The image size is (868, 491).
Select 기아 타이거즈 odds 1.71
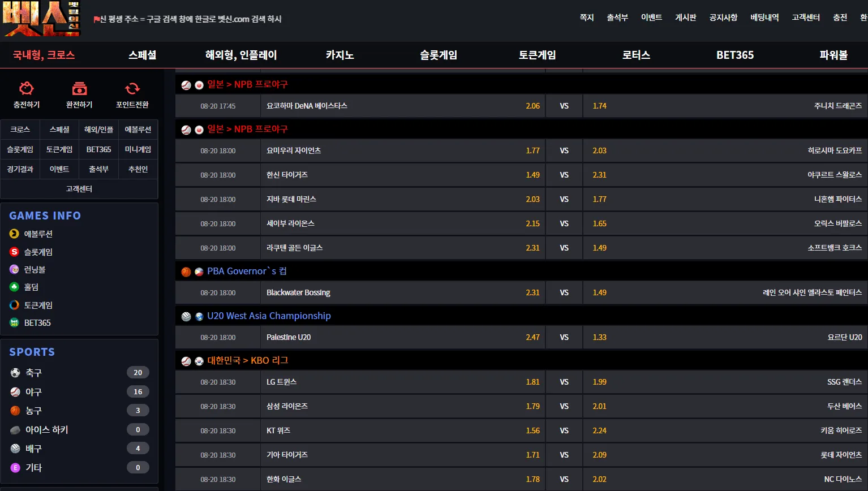403,455
